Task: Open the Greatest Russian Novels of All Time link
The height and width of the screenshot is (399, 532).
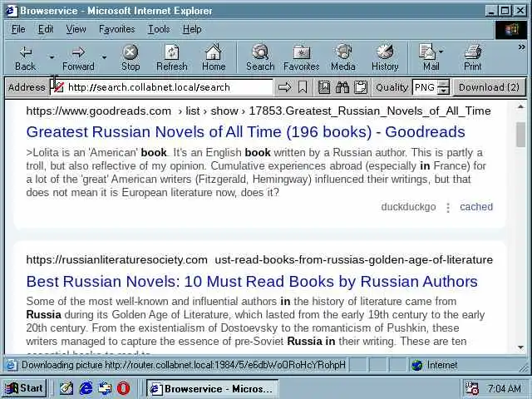Action: 246,132
